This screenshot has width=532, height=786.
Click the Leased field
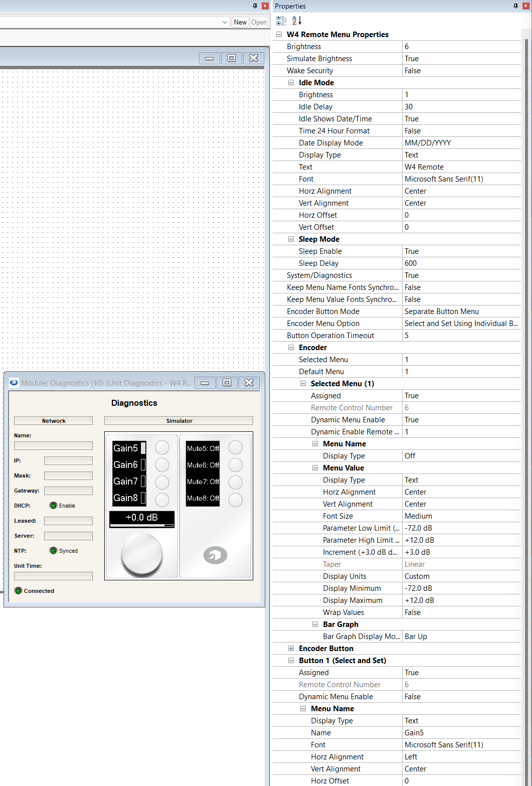68,521
